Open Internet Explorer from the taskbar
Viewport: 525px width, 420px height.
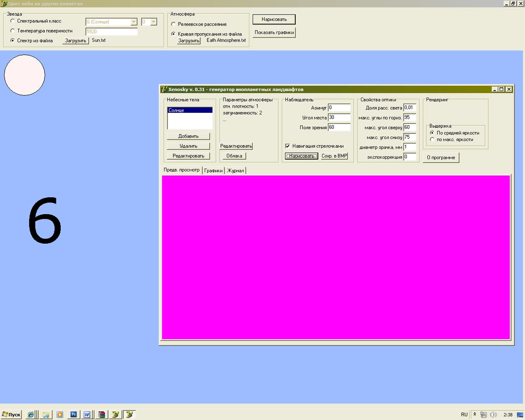pyautogui.click(x=31, y=414)
